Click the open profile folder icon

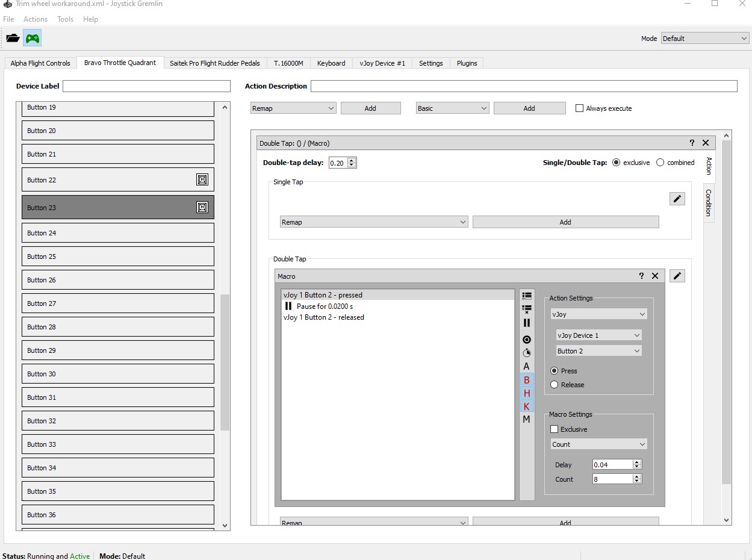click(x=13, y=39)
